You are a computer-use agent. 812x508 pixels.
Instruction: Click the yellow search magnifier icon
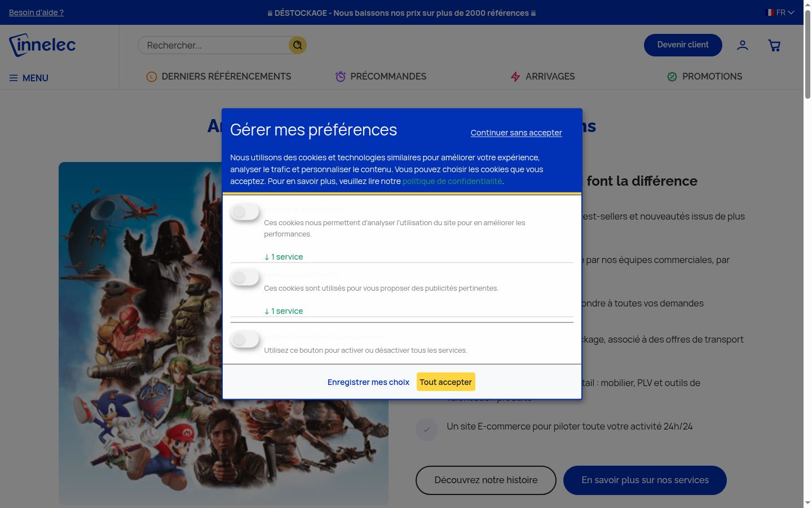click(298, 45)
